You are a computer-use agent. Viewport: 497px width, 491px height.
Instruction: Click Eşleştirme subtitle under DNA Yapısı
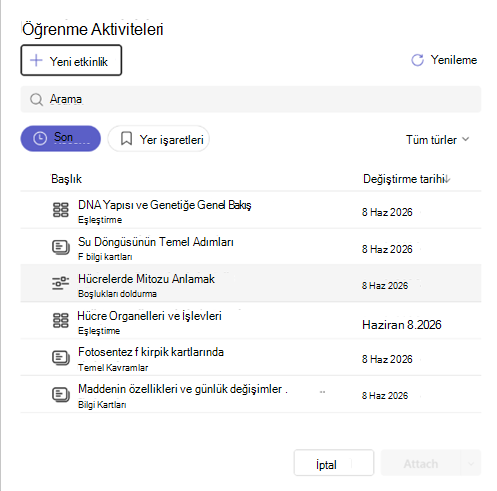[100, 220]
